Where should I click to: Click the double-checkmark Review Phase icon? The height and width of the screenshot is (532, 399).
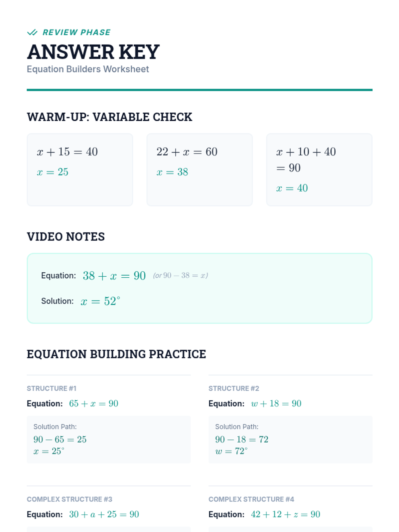32,32
